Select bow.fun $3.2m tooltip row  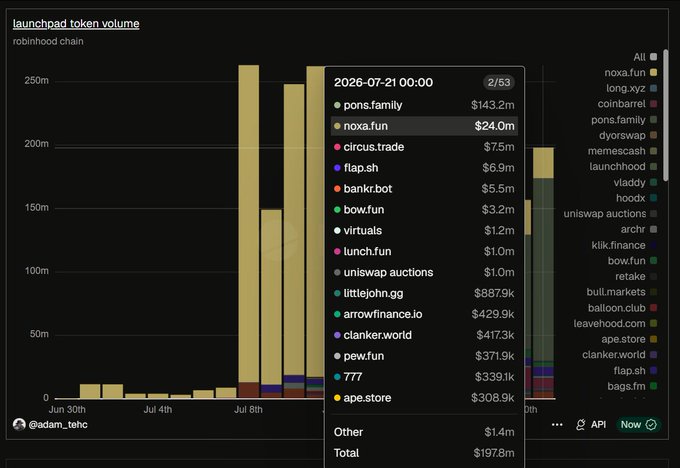point(424,209)
